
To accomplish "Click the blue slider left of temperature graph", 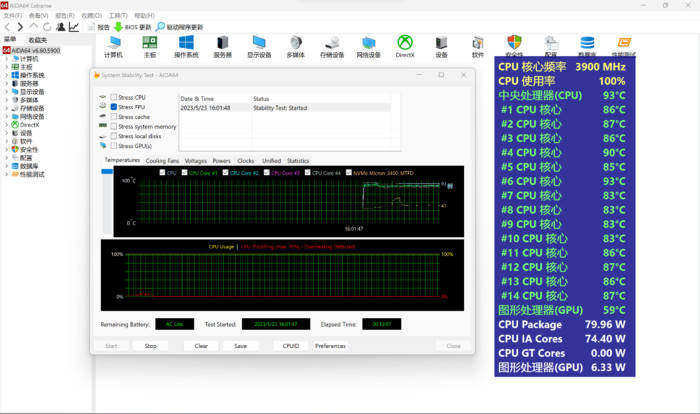I will [x=107, y=172].
